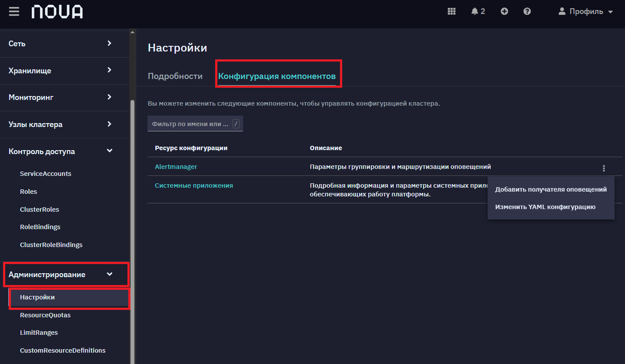Expand the Узлы кластера section
Image resolution: width=625 pixels, height=364 pixels.
(x=65, y=124)
